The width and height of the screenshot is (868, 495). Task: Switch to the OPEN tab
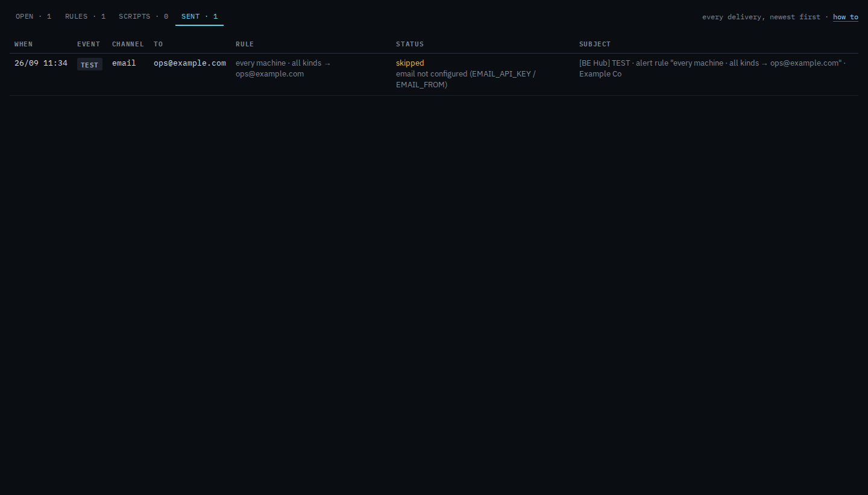pos(34,17)
